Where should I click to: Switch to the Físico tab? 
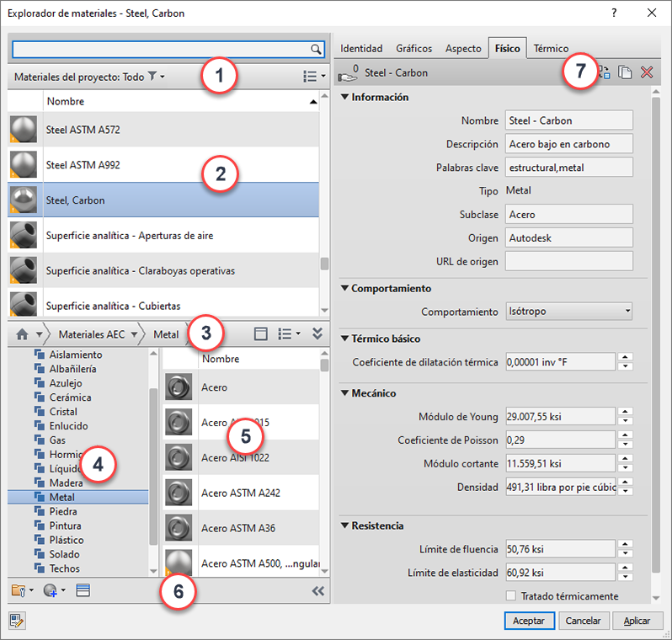tap(508, 48)
